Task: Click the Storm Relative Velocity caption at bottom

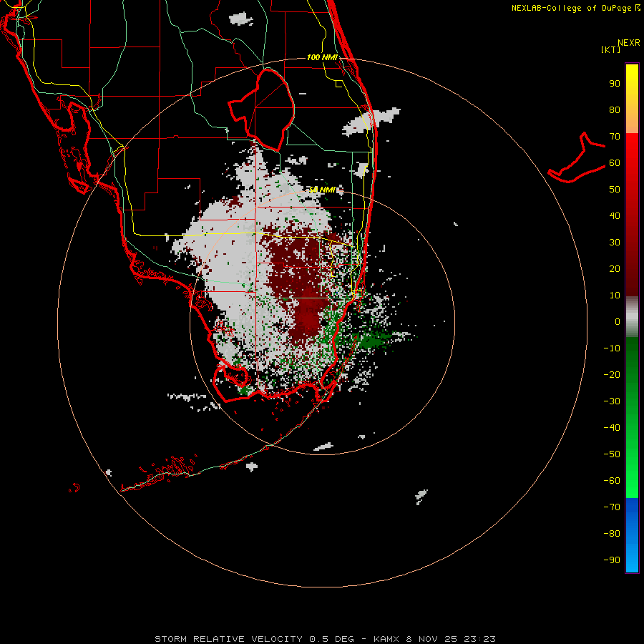Action: tap(325, 639)
